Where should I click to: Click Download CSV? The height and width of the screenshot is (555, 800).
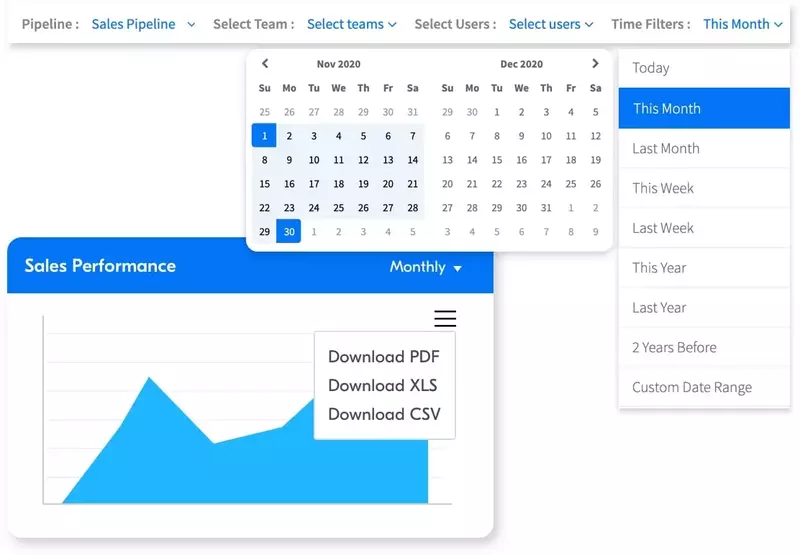coord(384,414)
